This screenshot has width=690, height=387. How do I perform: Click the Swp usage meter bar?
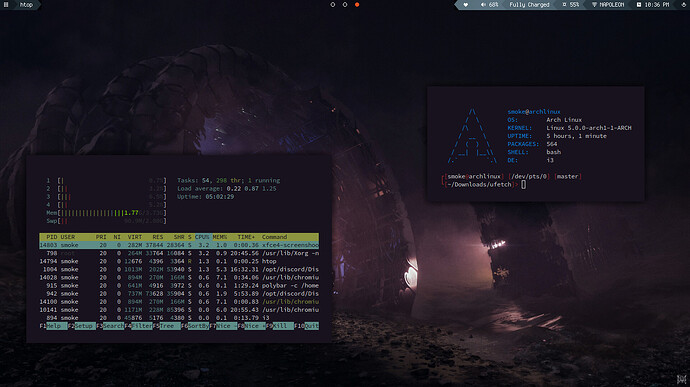coord(106,221)
